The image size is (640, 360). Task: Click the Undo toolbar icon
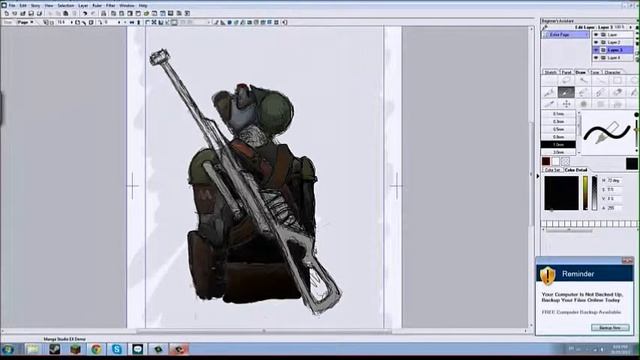click(x=85, y=13)
